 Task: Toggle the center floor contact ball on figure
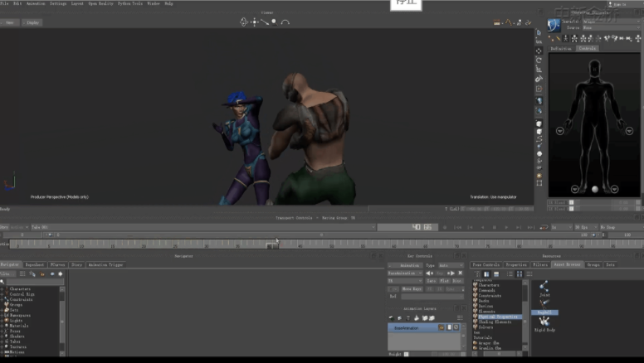click(595, 189)
